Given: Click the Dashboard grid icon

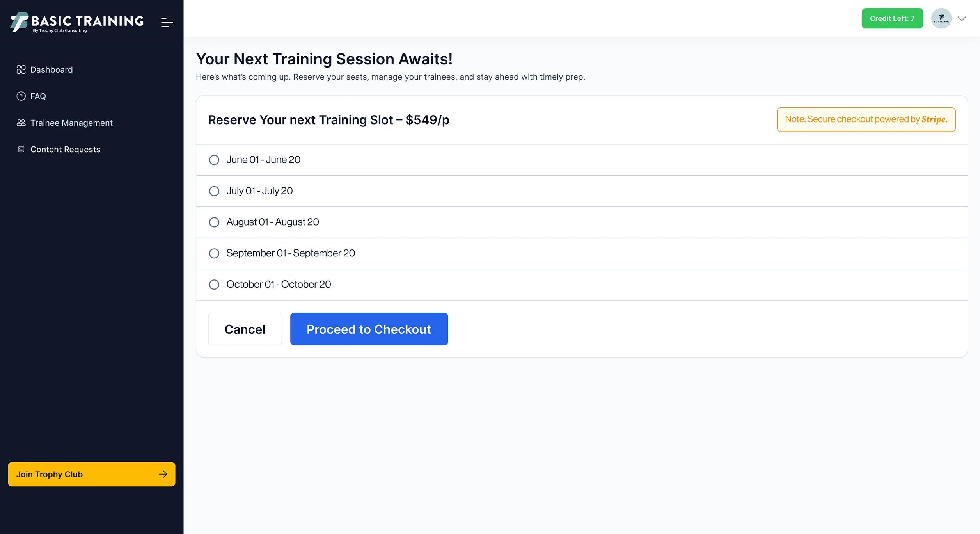Looking at the screenshot, I should (x=21, y=69).
